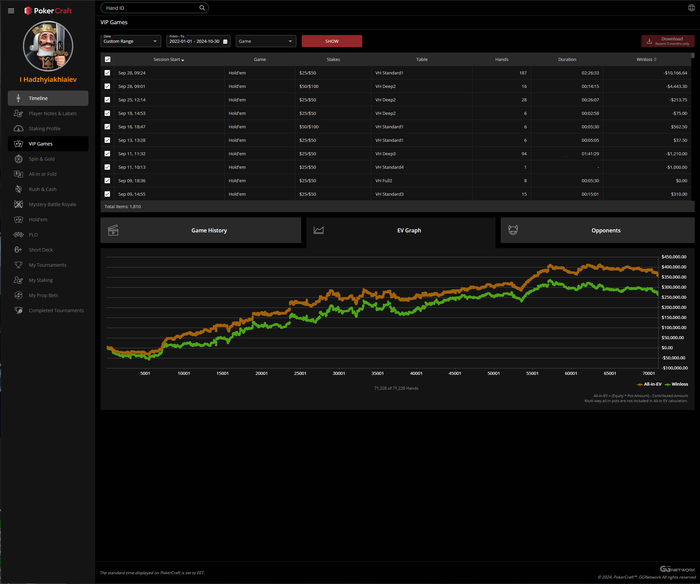The height and width of the screenshot is (584, 700).
Task: Open the globe language icon
Action: click(x=691, y=8)
